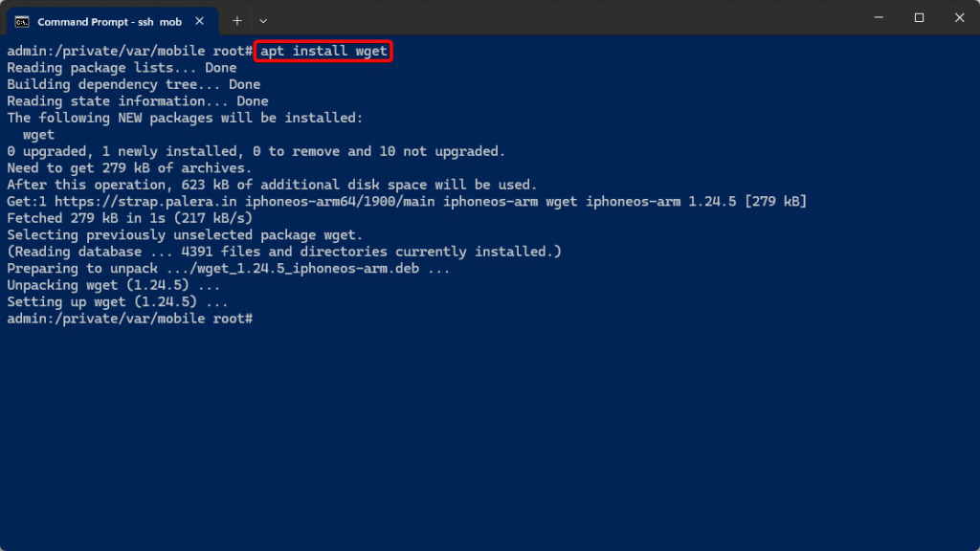Image resolution: width=980 pixels, height=551 pixels.
Task: Minimize the terminal window
Action: 879,17
